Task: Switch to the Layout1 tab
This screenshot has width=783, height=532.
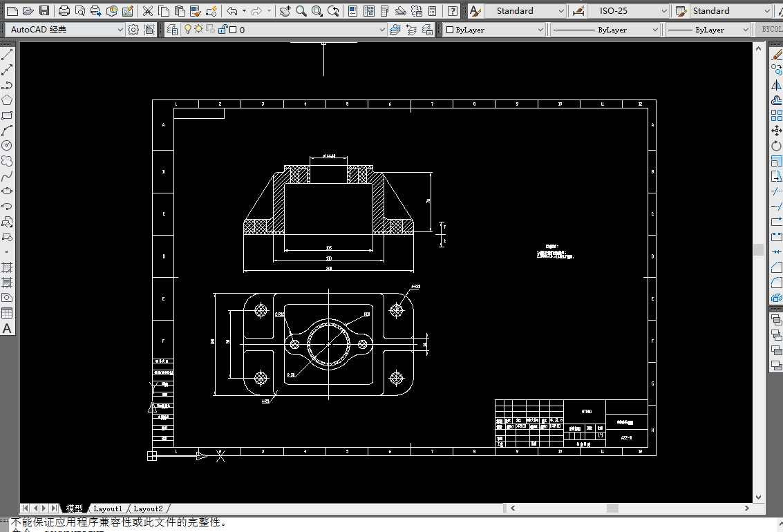Action: [108, 509]
